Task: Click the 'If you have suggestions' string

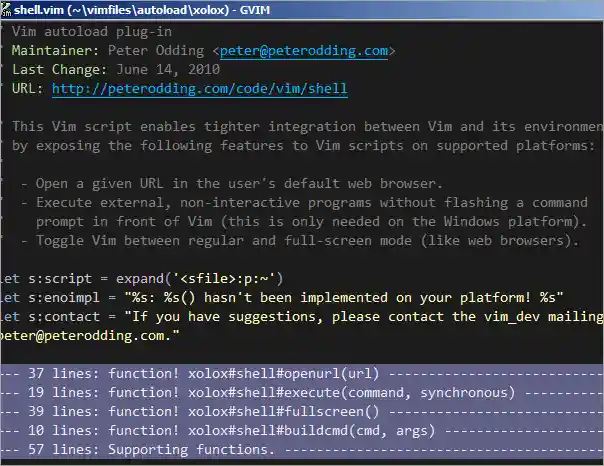Action: pyautogui.click(x=364, y=317)
